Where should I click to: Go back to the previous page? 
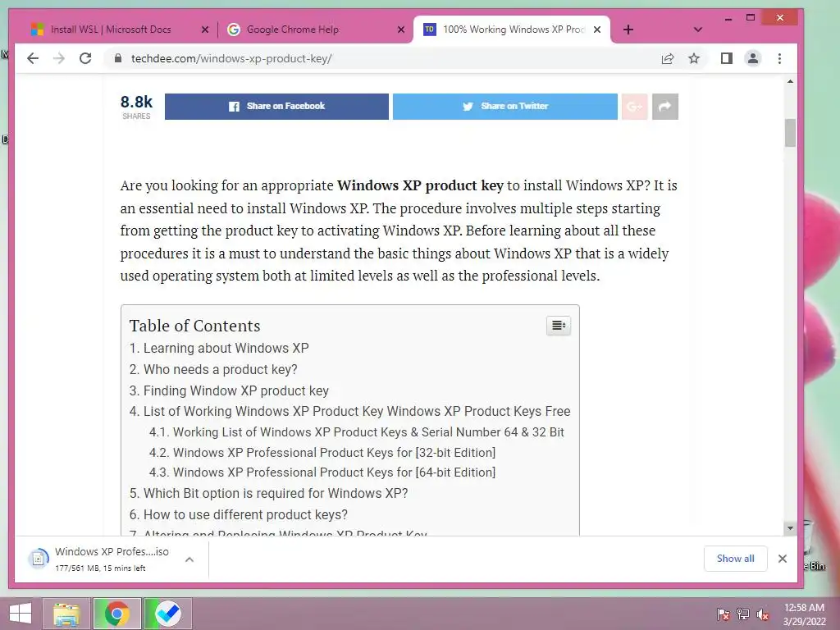point(33,58)
